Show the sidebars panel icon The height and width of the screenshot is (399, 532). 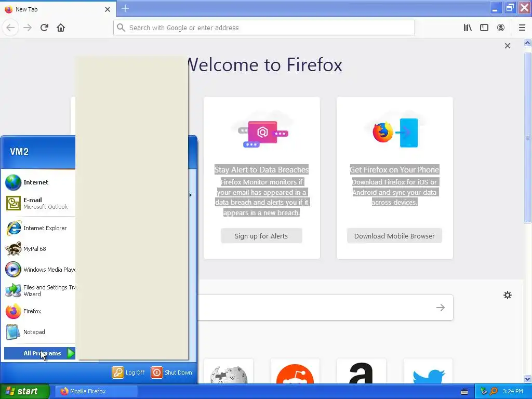[484, 28]
